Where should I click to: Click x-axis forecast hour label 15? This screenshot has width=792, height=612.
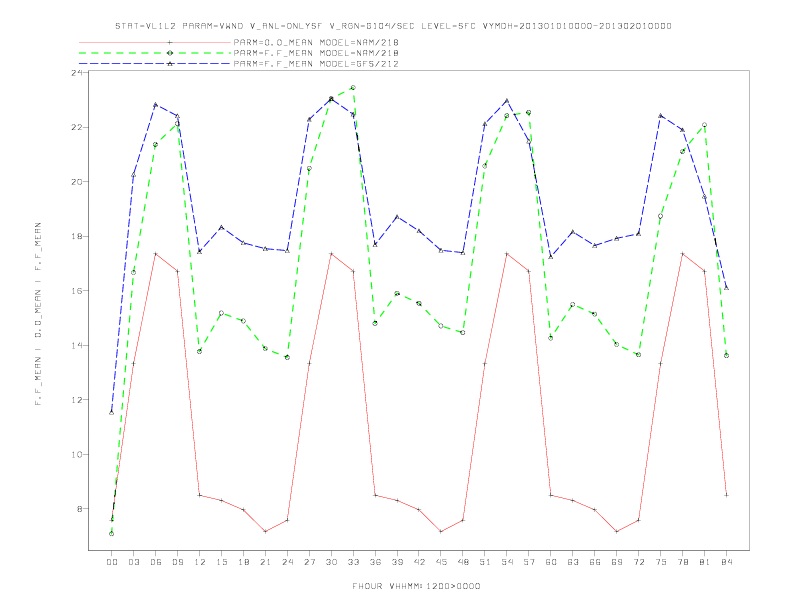[x=221, y=562]
